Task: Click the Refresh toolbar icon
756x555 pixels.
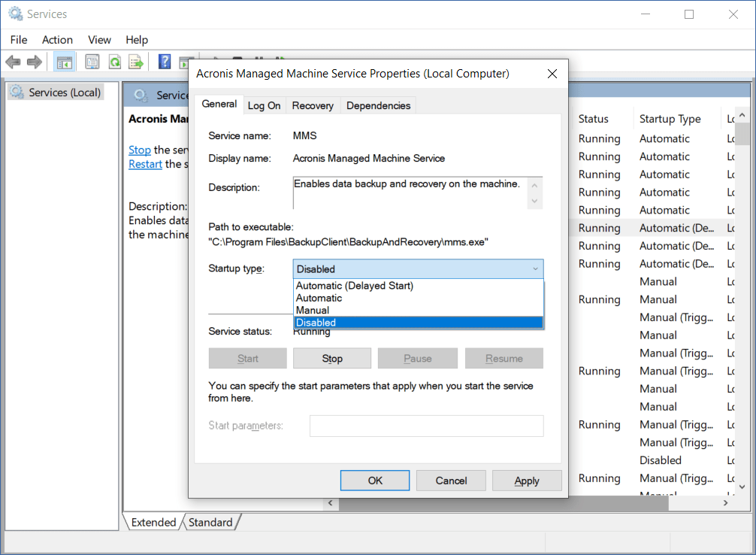Action: click(x=114, y=62)
